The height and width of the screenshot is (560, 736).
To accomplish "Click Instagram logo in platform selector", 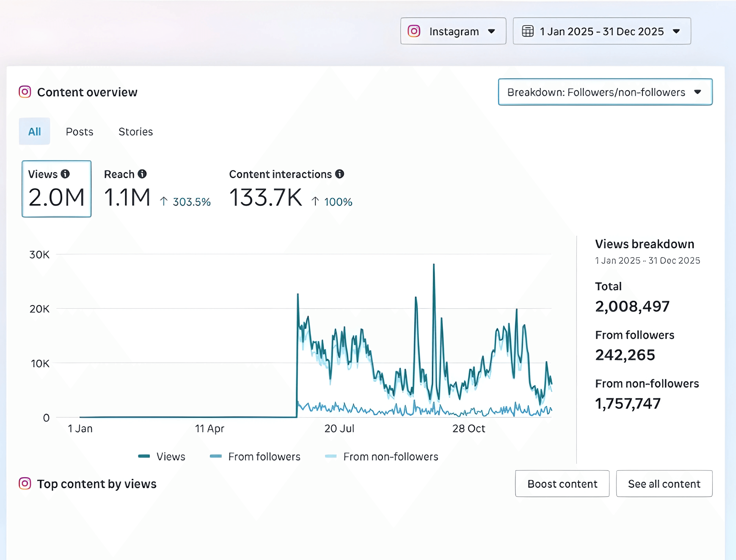I will (x=414, y=31).
